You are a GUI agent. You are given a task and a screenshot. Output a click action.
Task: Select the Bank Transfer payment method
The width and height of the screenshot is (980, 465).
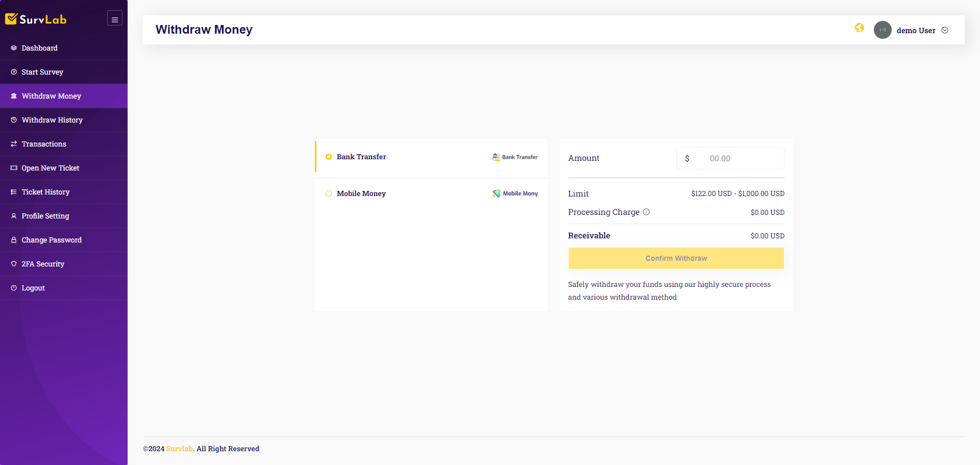[329, 157]
